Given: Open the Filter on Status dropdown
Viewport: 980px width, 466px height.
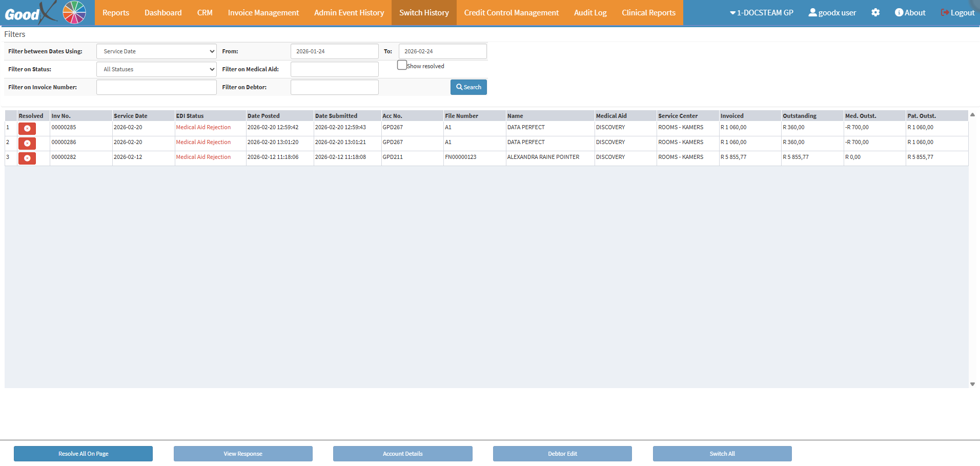Looking at the screenshot, I should coord(156,69).
